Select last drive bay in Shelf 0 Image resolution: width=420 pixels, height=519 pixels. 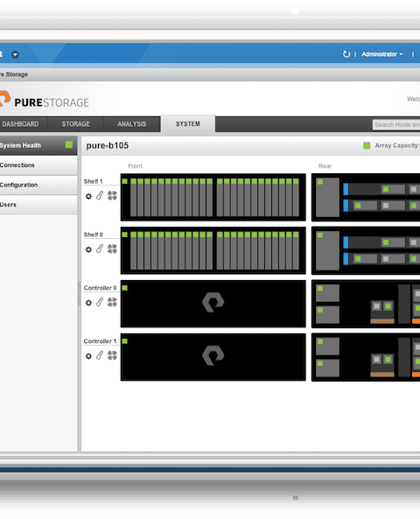296,250
